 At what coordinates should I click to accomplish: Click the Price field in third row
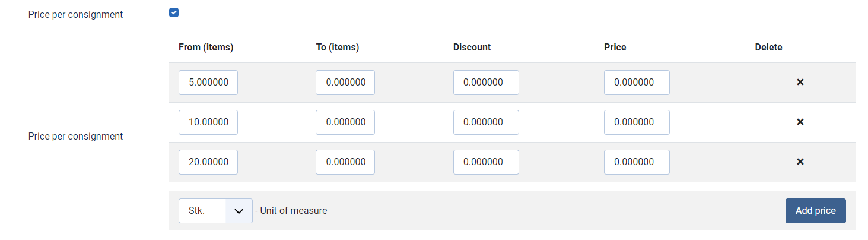click(637, 162)
